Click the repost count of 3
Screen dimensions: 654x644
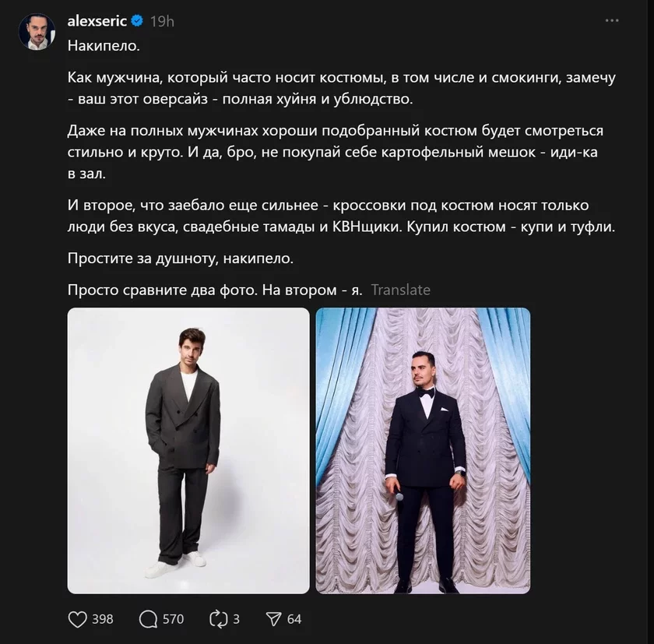pos(236,619)
